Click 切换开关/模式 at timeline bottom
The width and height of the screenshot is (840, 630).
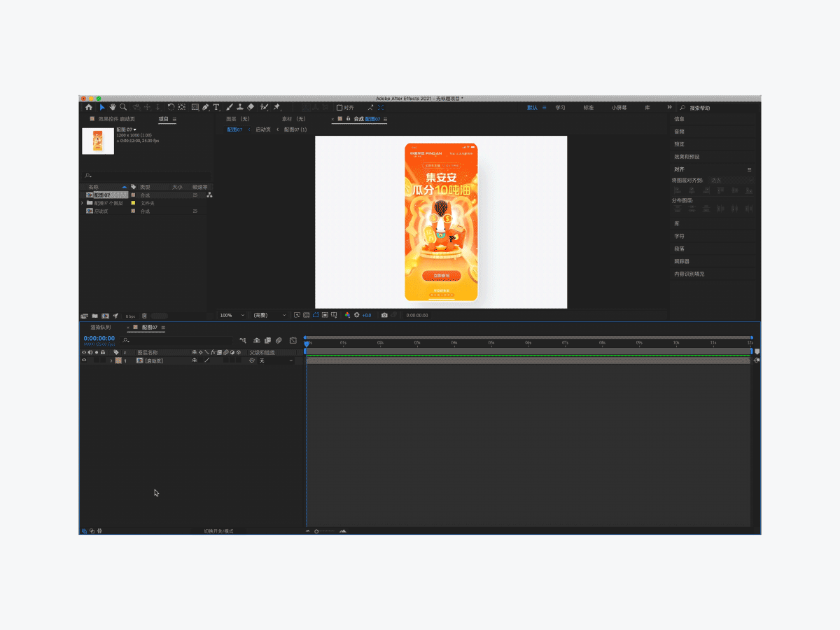click(x=219, y=531)
